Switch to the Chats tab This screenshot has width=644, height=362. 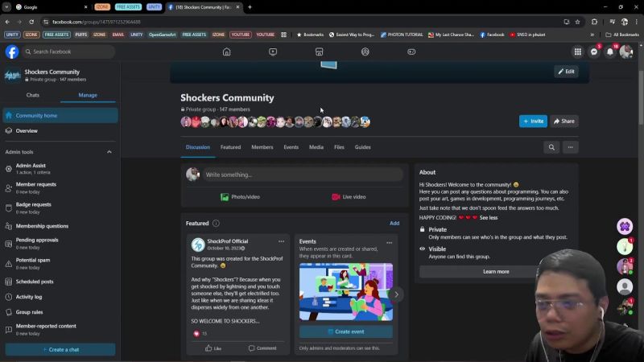33,95
